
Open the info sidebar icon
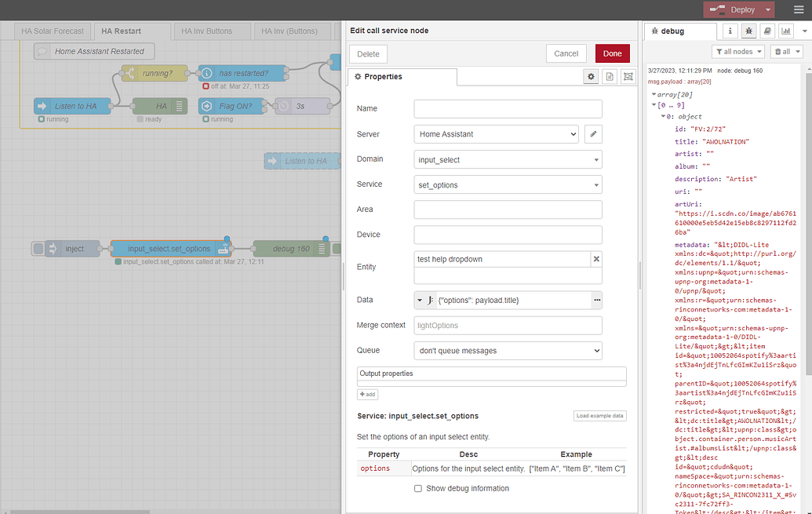(730, 31)
